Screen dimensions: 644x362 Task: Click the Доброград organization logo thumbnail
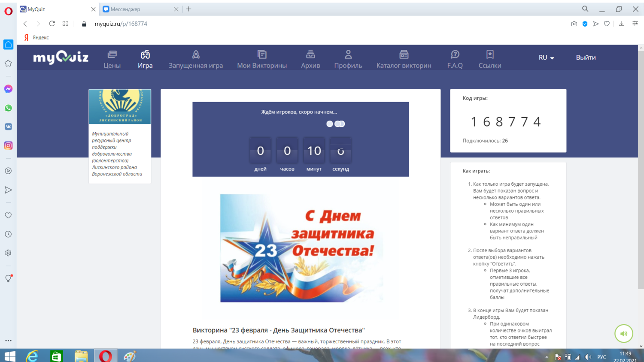pos(120,106)
